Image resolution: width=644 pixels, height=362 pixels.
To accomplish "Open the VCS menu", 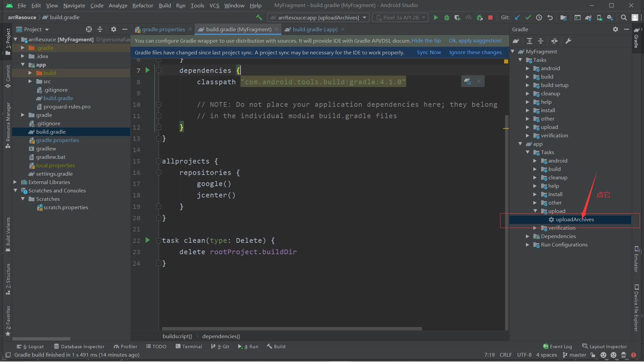I will [x=214, y=5].
